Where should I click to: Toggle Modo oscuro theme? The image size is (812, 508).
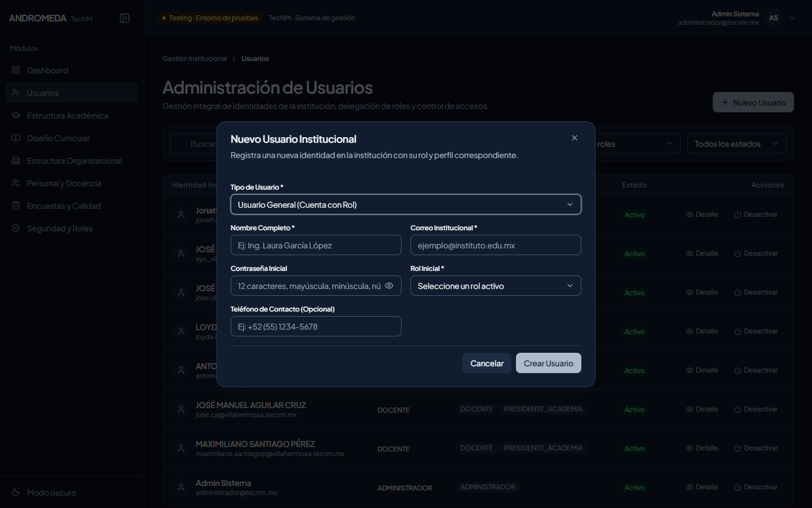(x=72, y=493)
